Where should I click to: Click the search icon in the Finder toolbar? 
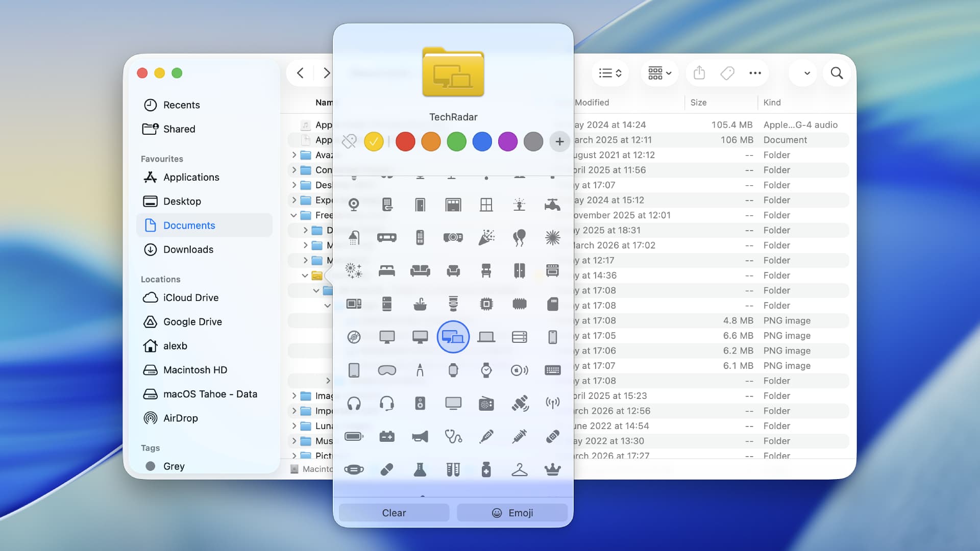tap(836, 73)
